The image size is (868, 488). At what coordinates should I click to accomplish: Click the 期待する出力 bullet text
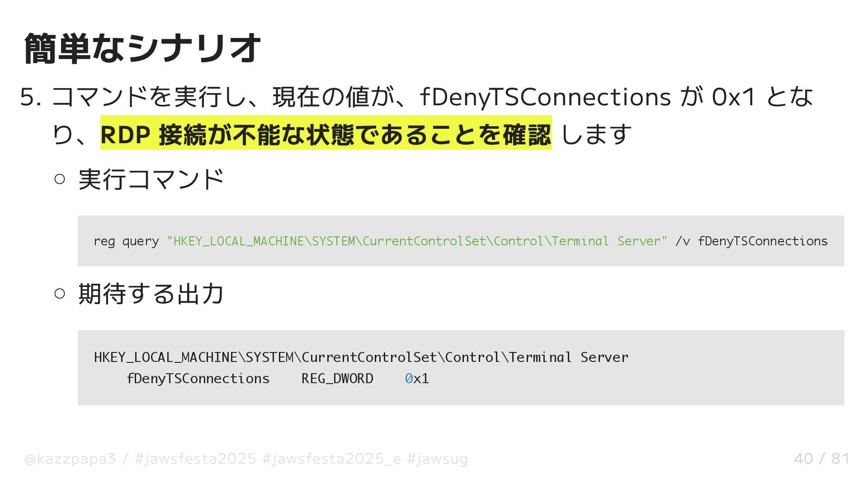point(151,294)
